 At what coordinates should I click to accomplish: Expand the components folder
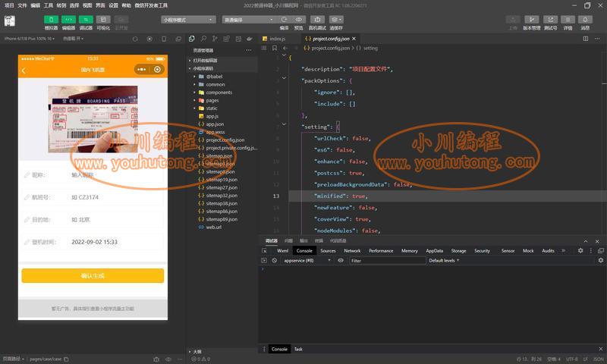click(x=195, y=93)
